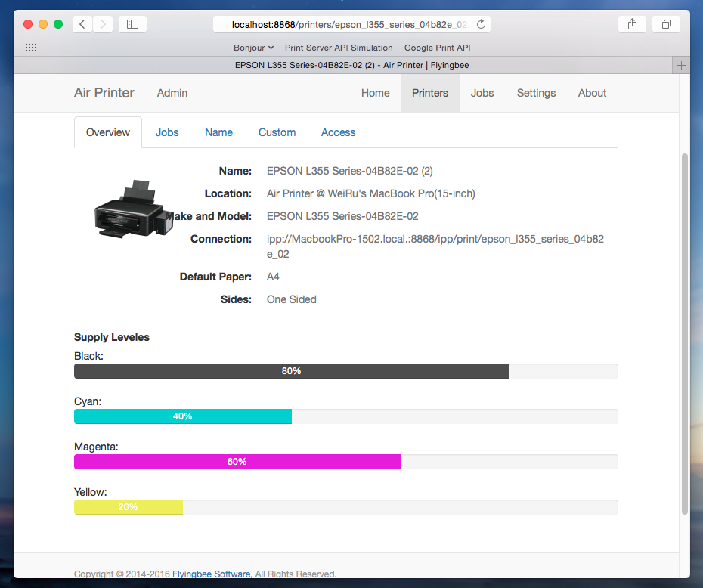Click the 'A4' default paper value
The height and width of the screenshot is (588, 703).
pyautogui.click(x=273, y=277)
